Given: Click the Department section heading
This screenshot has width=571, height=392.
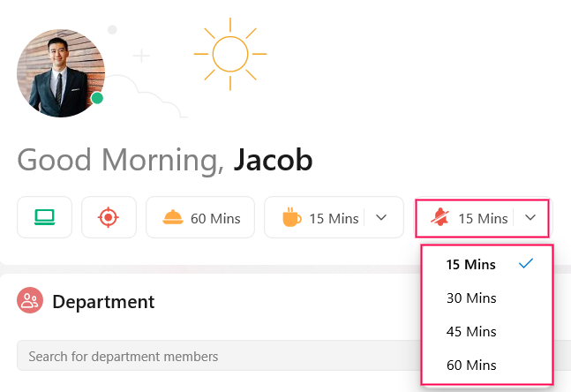Looking at the screenshot, I should pyautogui.click(x=103, y=302).
